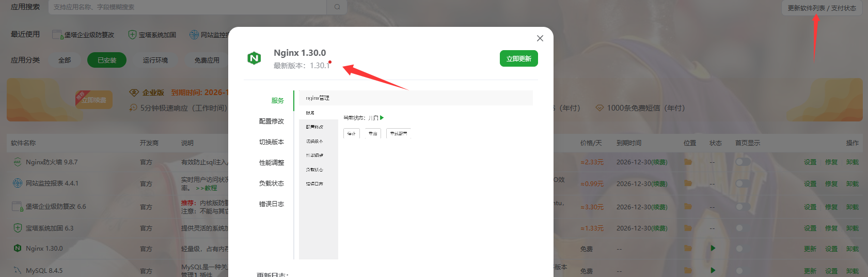Screen dimensions: 868x277
Task: Click 修复 for the 宝塔系统加固 6.3 row
Action: (831, 228)
